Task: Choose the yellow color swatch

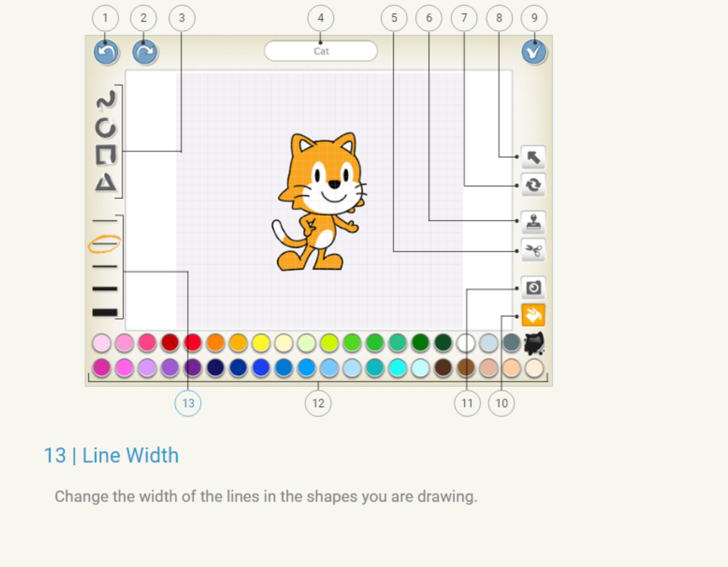Action: (261, 343)
